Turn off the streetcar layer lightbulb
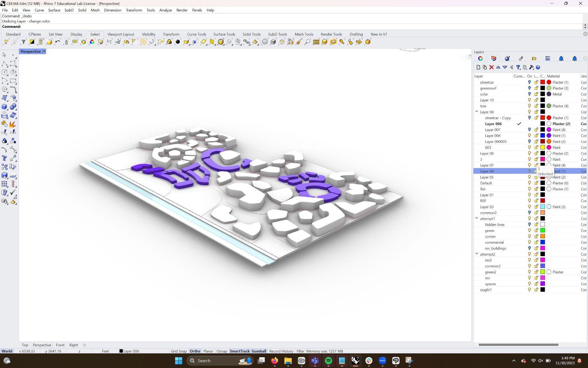Screen dimensions: 588x368 (x=529, y=82)
